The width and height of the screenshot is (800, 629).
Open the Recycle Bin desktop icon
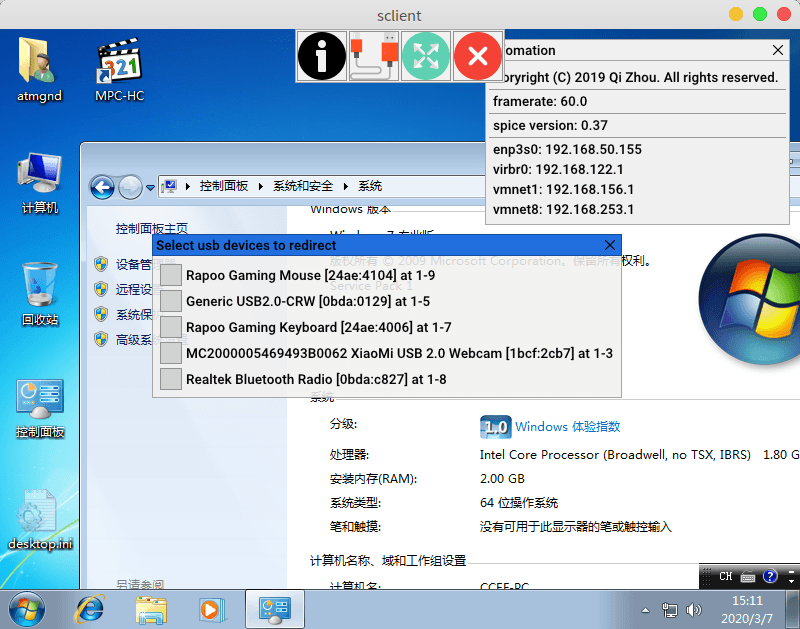(40, 290)
